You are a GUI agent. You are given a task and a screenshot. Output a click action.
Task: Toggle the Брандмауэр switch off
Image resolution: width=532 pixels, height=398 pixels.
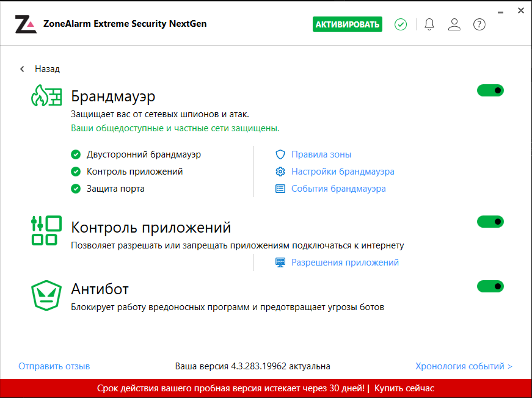coord(490,90)
